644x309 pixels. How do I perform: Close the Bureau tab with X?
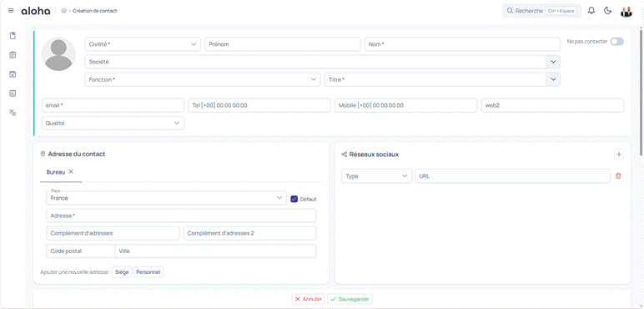coord(71,172)
